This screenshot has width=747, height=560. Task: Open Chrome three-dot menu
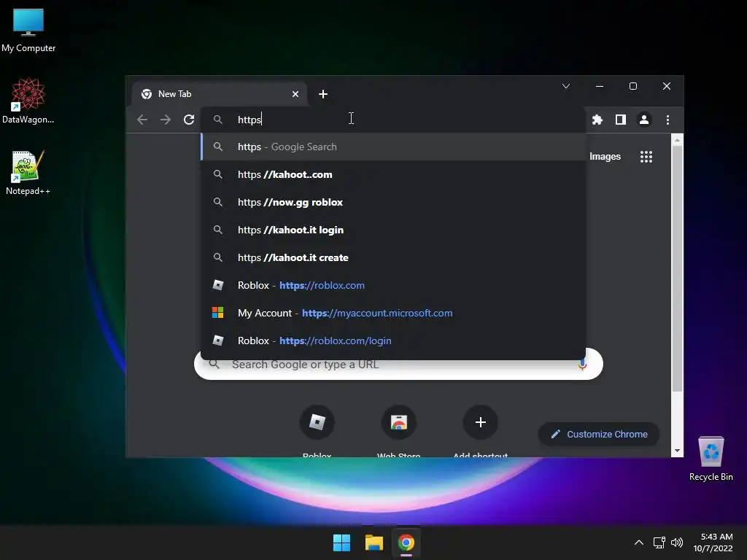[x=667, y=120]
